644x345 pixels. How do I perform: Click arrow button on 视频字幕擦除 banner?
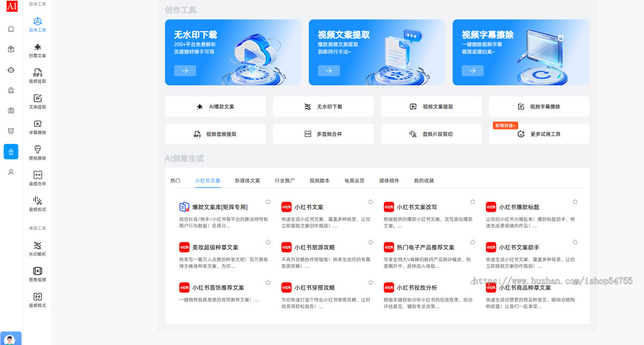[472, 70]
